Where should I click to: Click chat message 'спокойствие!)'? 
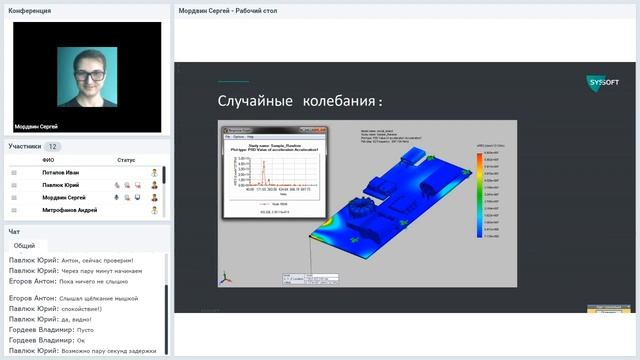[x=82, y=309]
